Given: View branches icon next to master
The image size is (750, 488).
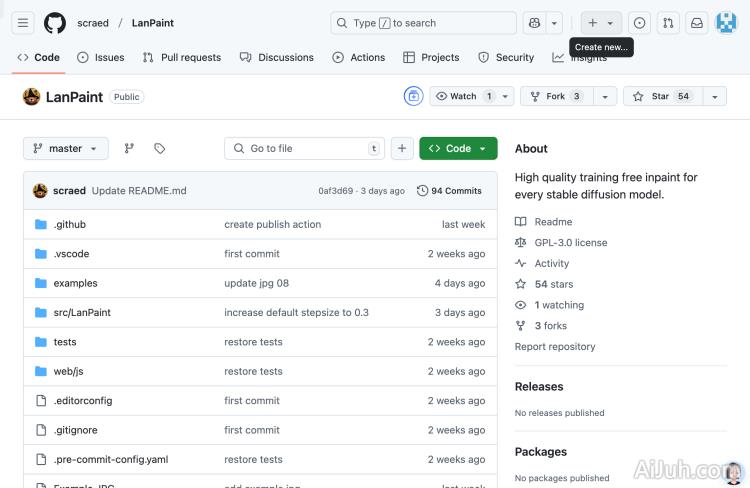Looking at the screenshot, I should tap(129, 148).
